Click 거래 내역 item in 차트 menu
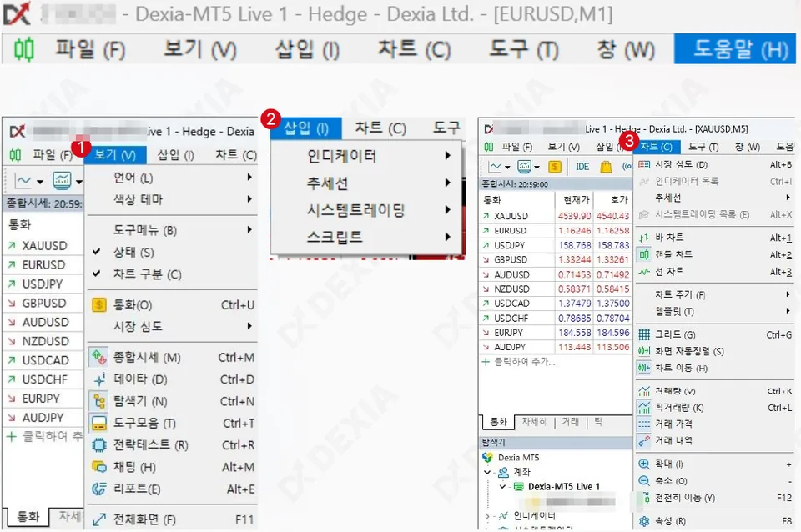The height and width of the screenshot is (532, 801). point(715,440)
